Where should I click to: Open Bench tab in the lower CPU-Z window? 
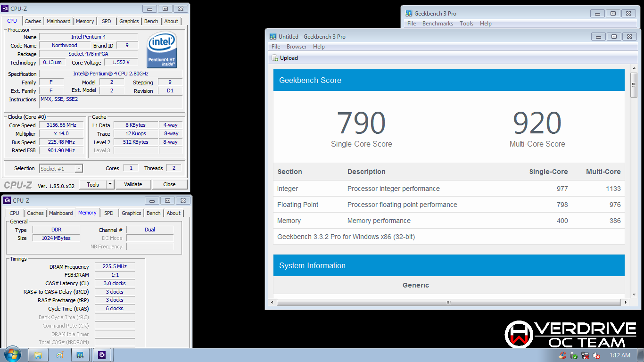click(154, 213)
